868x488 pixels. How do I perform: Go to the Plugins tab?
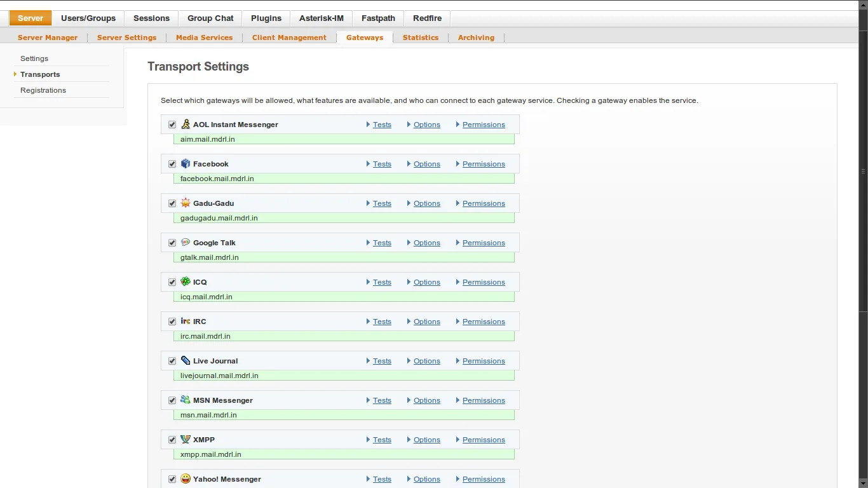tap(266, 18)
